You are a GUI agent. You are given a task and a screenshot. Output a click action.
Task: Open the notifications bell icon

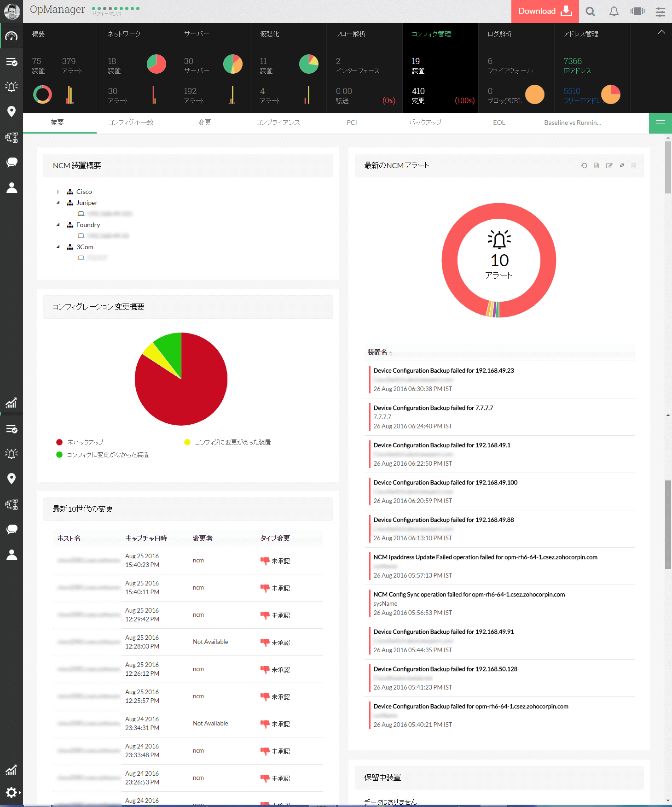pos(614,12)
